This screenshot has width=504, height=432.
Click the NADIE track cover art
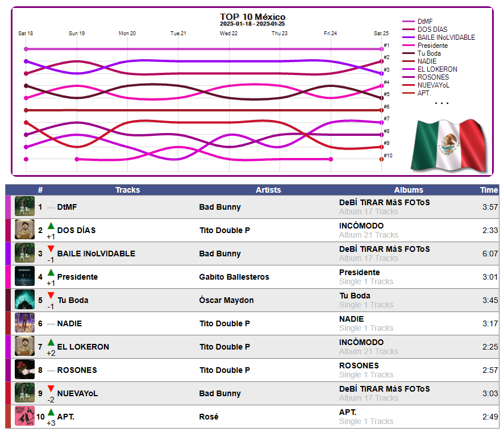tap(24, 323)
